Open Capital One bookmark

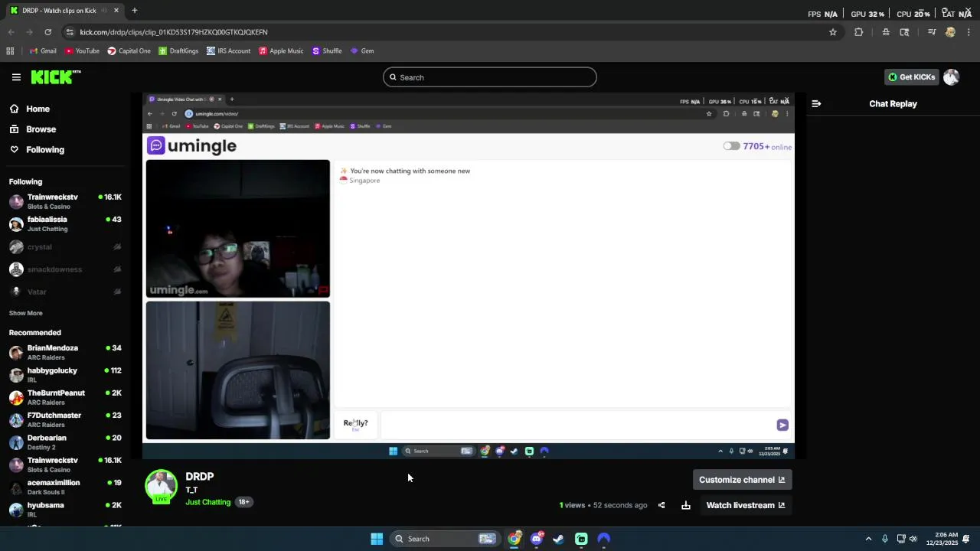click(129, 51)
